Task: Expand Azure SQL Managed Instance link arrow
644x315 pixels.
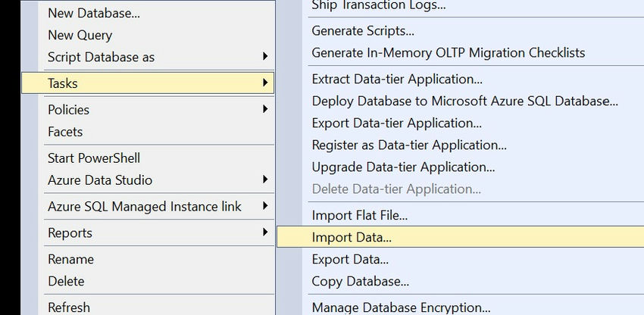Action: 265,207
